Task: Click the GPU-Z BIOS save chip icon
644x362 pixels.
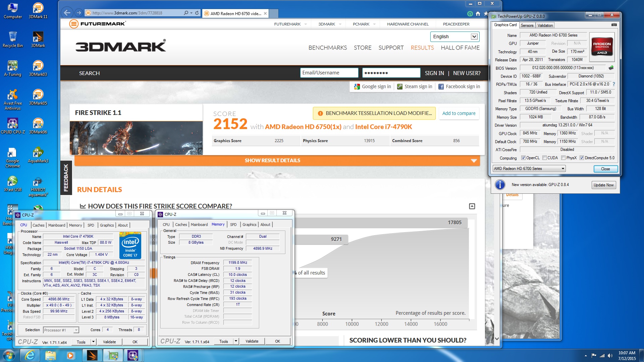Action: tap(611, 68)
